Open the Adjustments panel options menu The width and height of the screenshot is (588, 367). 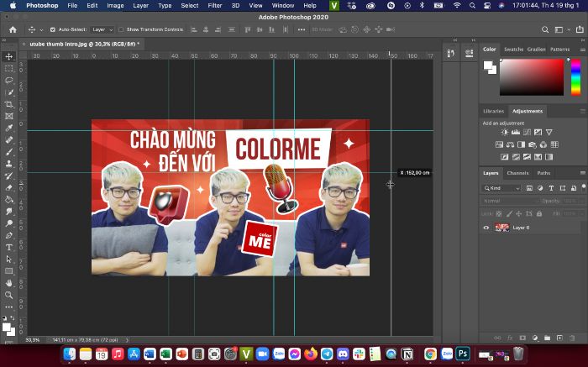(x=582, y=112)
